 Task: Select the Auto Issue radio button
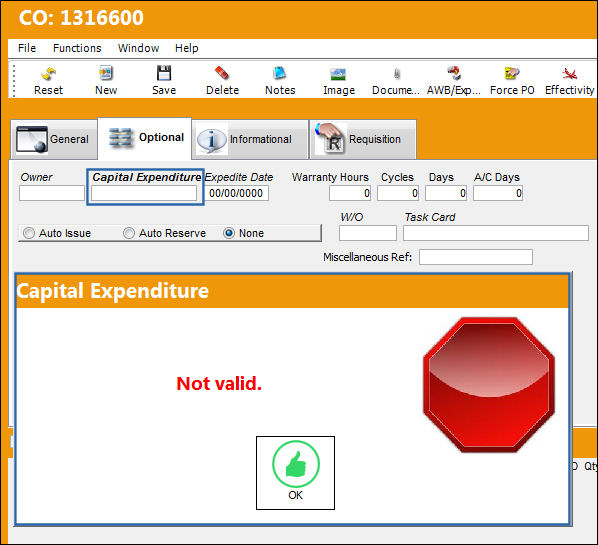[29, 233]
